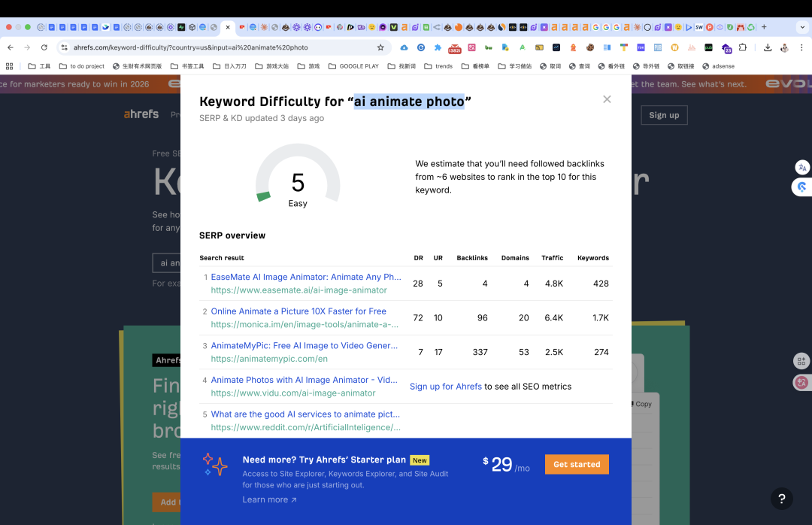Open Animate Photos with AI Image Animator result
Screen dimensions: 812x525
(x=304, y=379)
